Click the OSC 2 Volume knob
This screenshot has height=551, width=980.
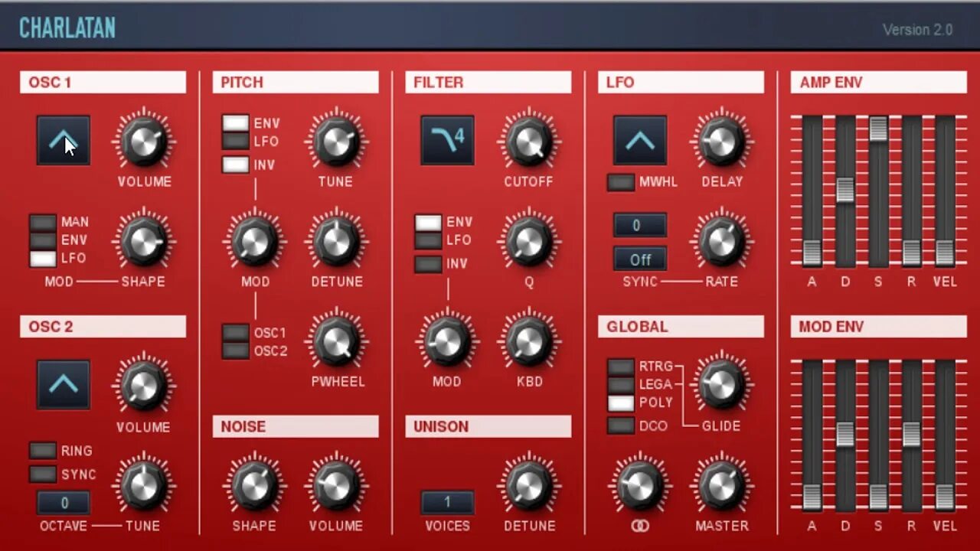coord(144,386)
